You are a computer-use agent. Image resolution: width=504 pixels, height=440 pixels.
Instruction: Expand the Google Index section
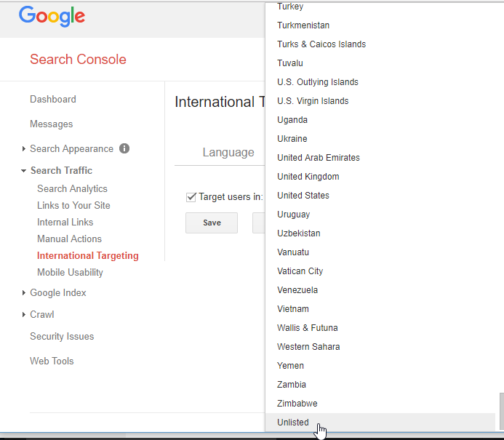[24, 293]
